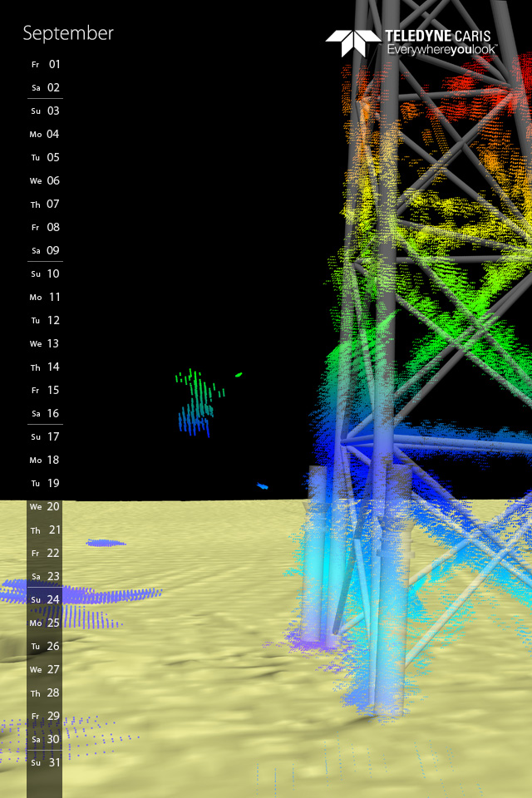Click the September month heading
This screenshot has width=532, height=798.
click(68, 33)
